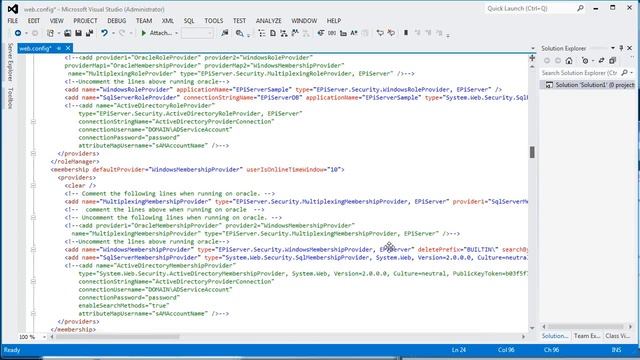Close the web.config tab
The width and height of the screenshot is (640, 360).
pyautogui.click(x=68, y=48)
